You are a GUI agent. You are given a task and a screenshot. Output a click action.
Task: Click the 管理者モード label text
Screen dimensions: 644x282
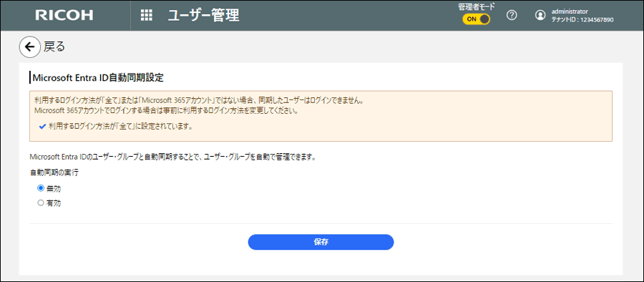(477, 6)
